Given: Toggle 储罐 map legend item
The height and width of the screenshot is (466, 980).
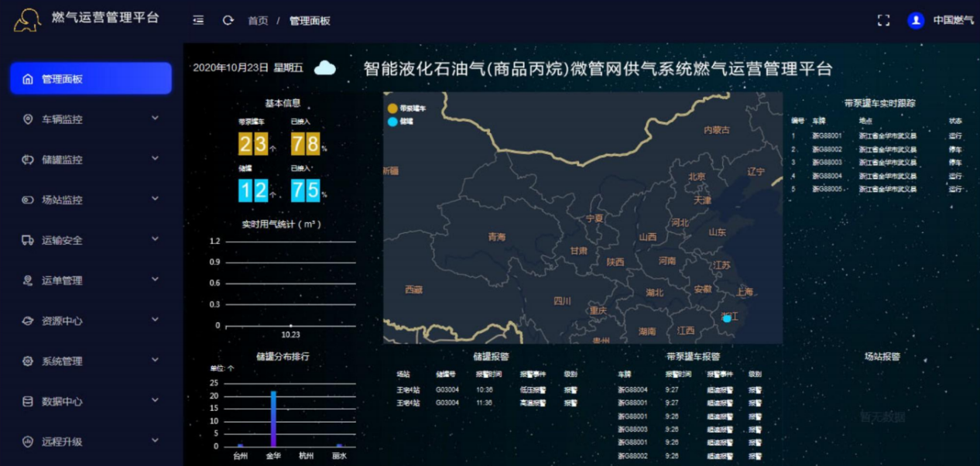Looking at the screenshot, I should click(x=402, y=122).
